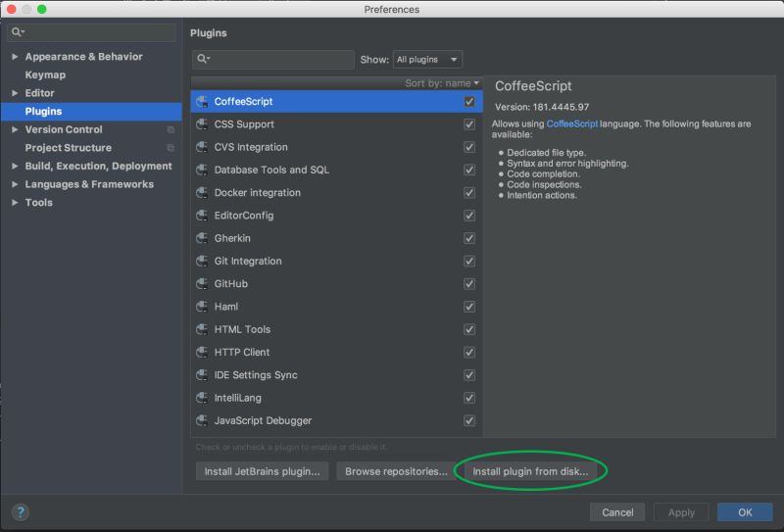Click Install JetBrains plugin... button
This screenshot has height=532, width=784.
click(262, 471)
